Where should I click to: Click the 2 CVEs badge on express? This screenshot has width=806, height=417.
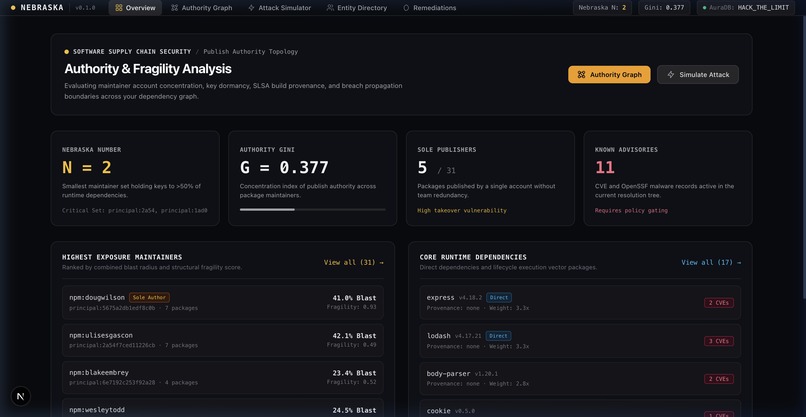coord(719,303)
